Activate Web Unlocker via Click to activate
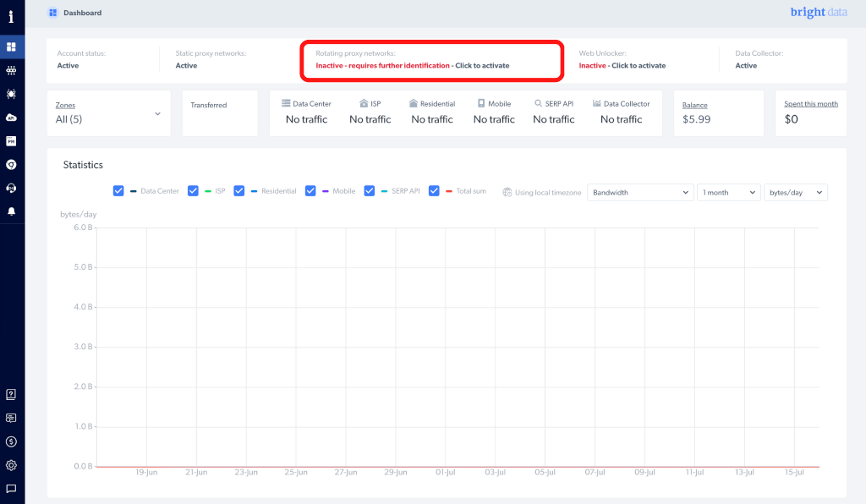Viewport: 866px width, 504px height. [638, 65]
